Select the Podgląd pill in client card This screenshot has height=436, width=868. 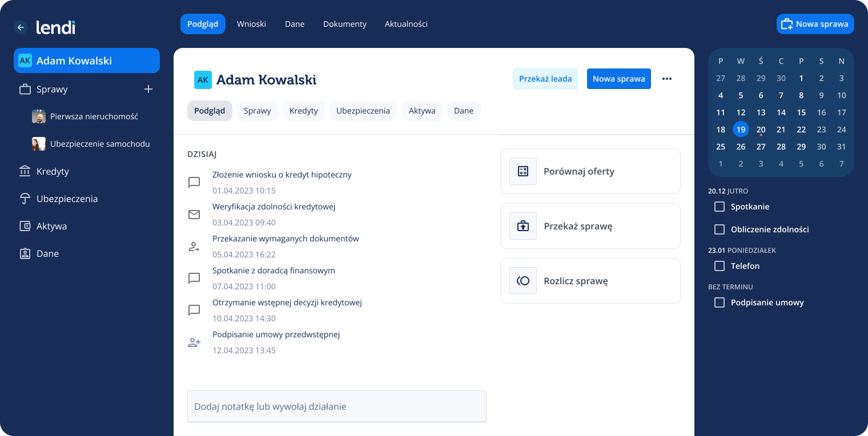click(210, 111)
